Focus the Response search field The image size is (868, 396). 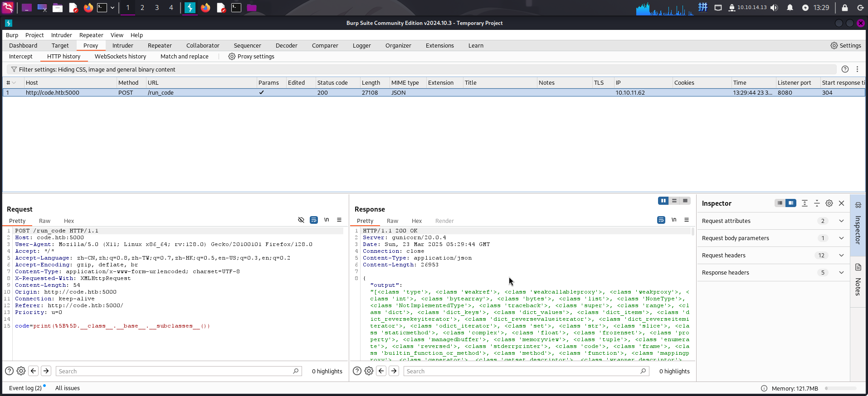click(x=526, y=371)
